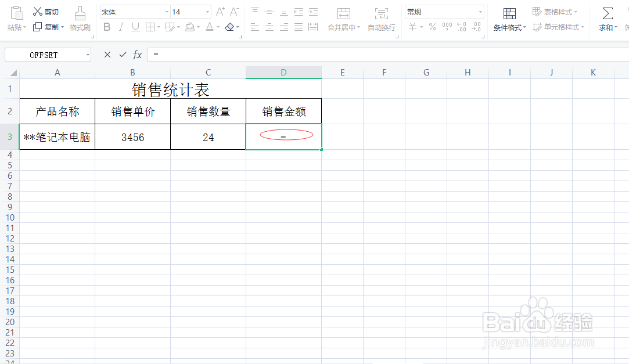The height and width of the screenshot is (364, 629).
Task: Apply percent style with the % icon
Action: coord(433,27)
